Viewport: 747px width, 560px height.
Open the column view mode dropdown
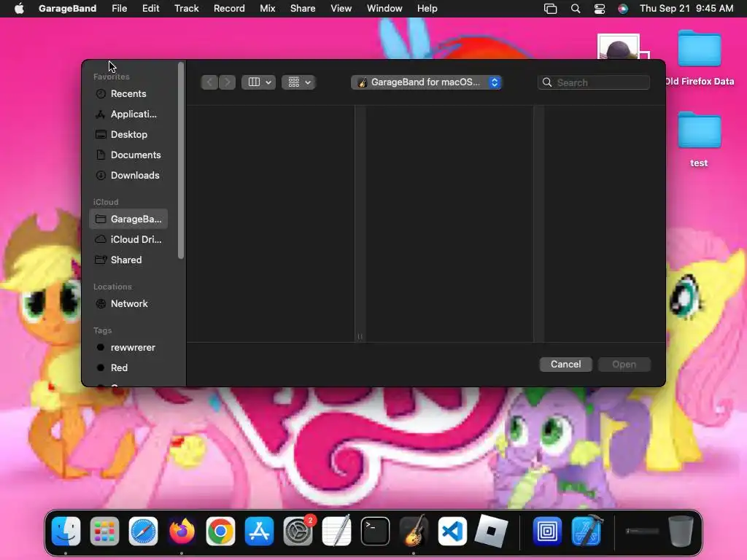[259, 82]
